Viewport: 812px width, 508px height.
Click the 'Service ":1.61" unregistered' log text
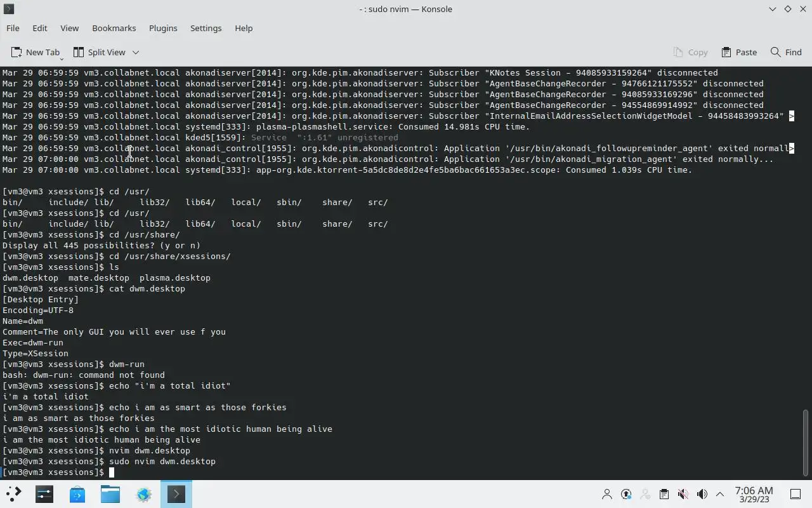(325, 138)
